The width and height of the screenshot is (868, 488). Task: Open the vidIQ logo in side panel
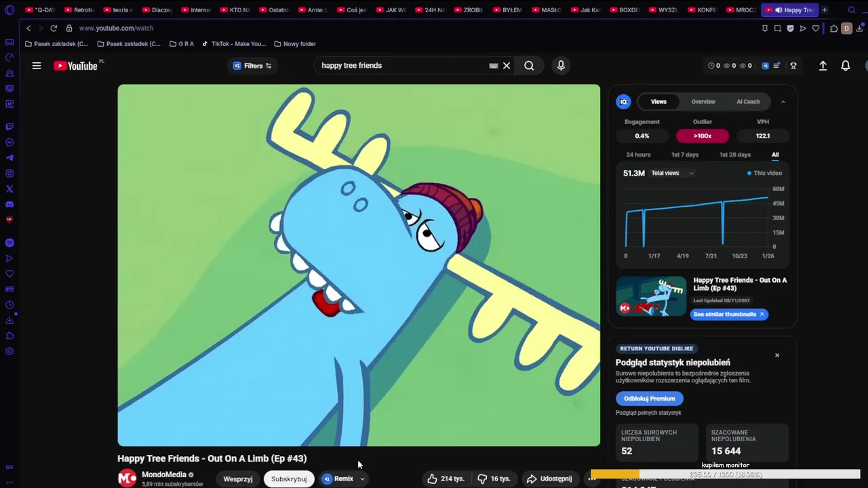pos(623,102)
